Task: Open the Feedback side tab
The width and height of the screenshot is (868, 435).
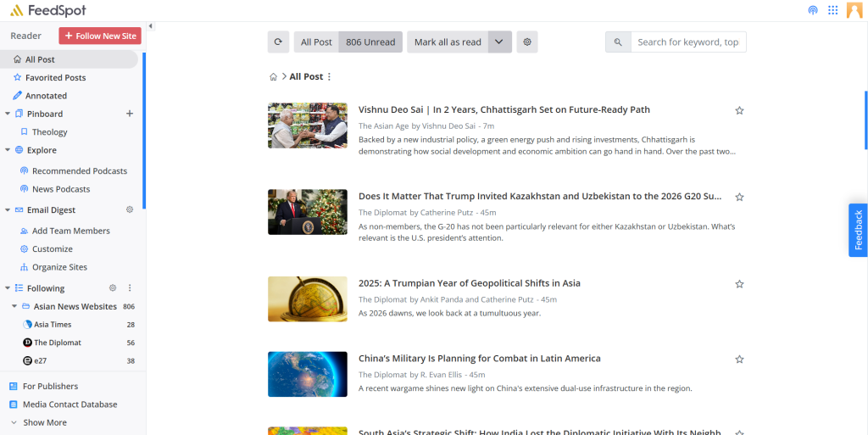Action: tap(858, 230)
